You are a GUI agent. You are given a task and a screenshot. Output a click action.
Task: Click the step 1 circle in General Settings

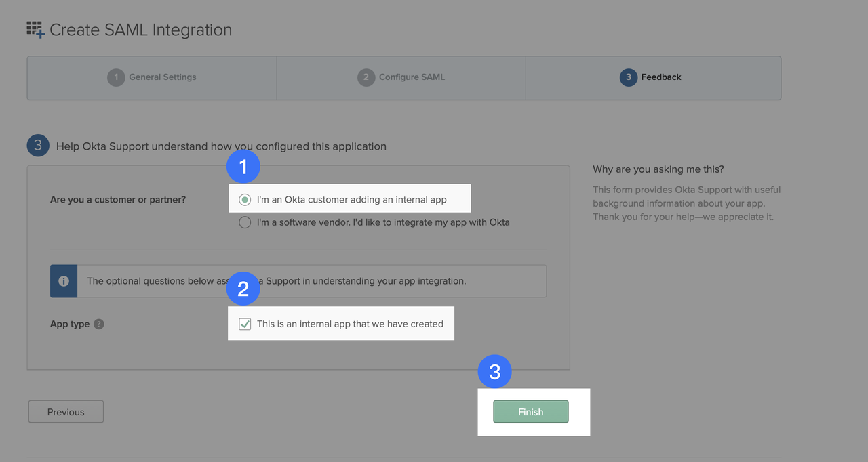pos(115,77)
